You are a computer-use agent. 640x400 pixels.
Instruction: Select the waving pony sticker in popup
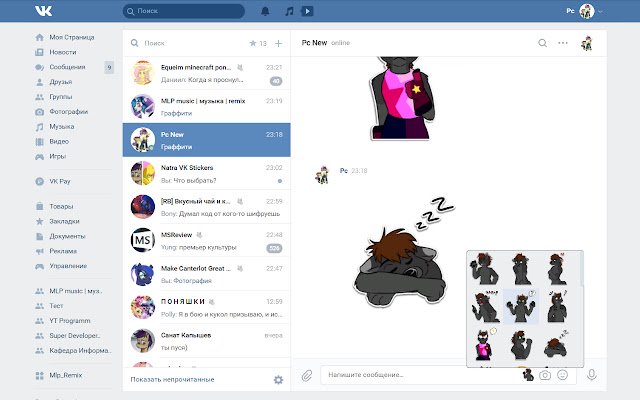point(484,269)
